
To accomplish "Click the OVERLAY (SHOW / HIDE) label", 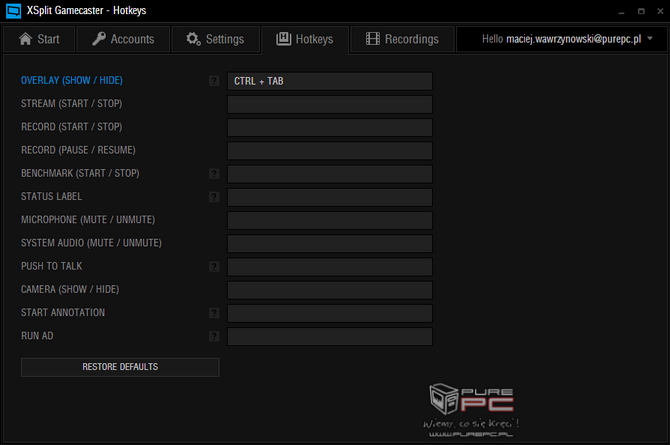I will [x=72, y=80].
